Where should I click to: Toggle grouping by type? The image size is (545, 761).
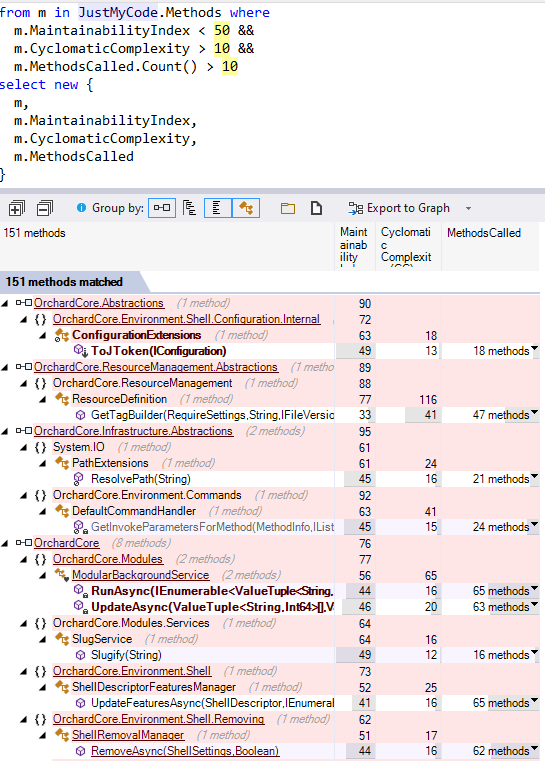pos(246,208)
